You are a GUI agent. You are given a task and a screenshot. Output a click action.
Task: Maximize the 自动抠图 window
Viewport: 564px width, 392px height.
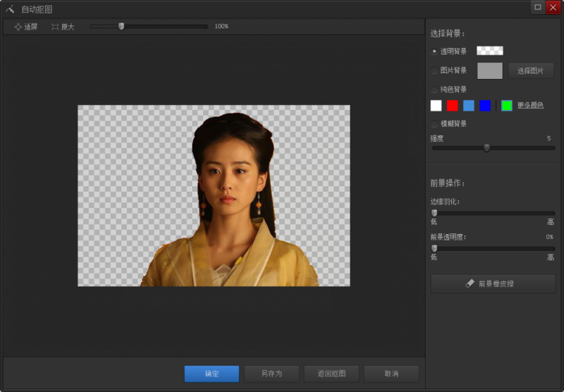coord(538,7)
